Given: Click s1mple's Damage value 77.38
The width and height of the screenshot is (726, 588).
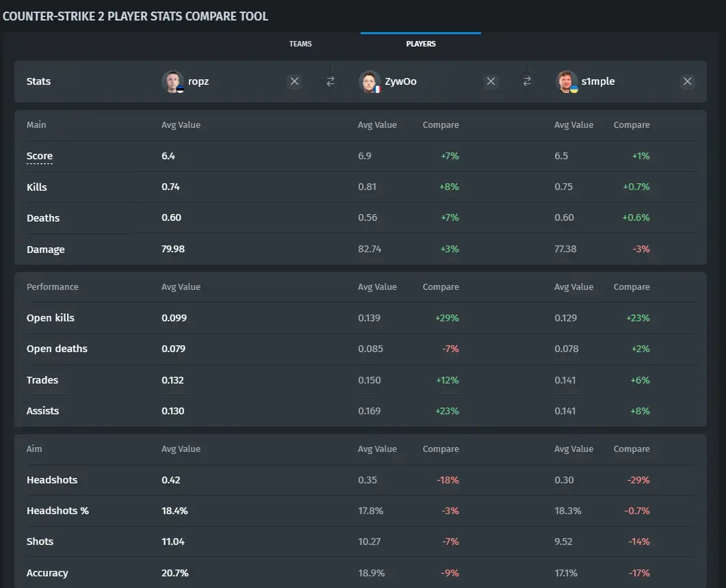Looking at the screenshot, I should [x=565, y=249].
